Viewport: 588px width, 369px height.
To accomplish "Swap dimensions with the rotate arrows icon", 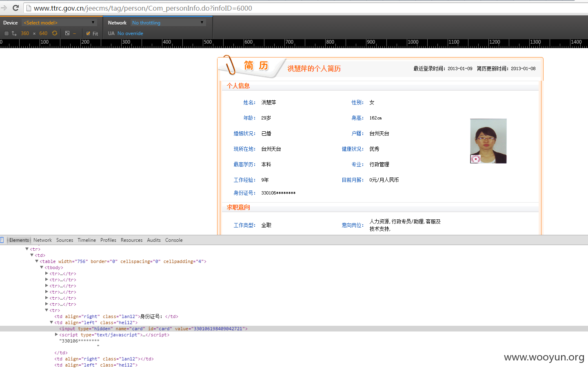I will [14, 33].
